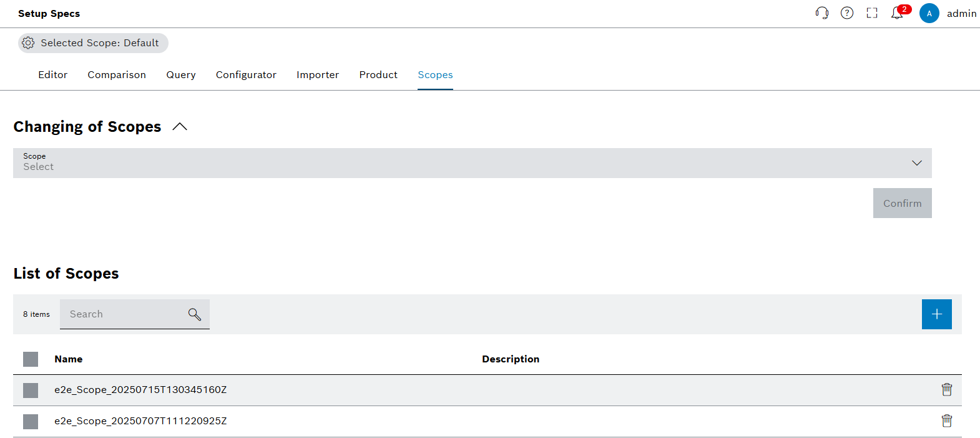Click the gear icon in Selected Scope chip
The image size is (980, 438).
tap(28, 43)
